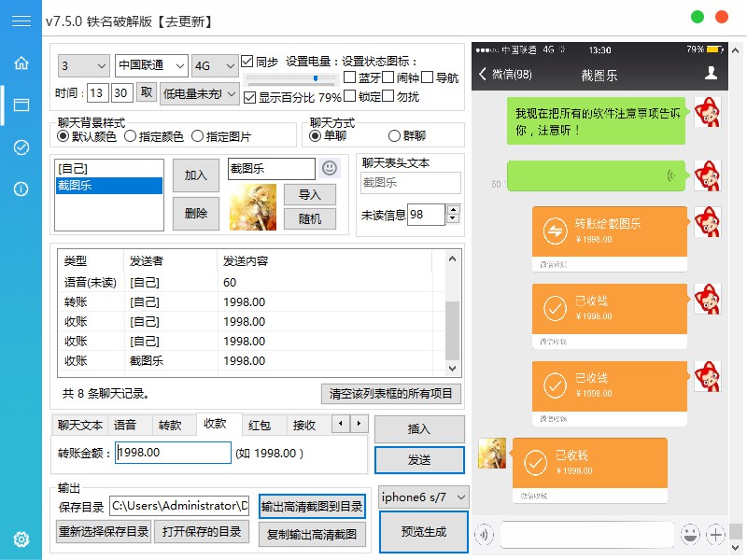The height and width of the screenshot is (560, 747).
Task: Switch to the 收款 tab
Action: [x=215, y=424]
